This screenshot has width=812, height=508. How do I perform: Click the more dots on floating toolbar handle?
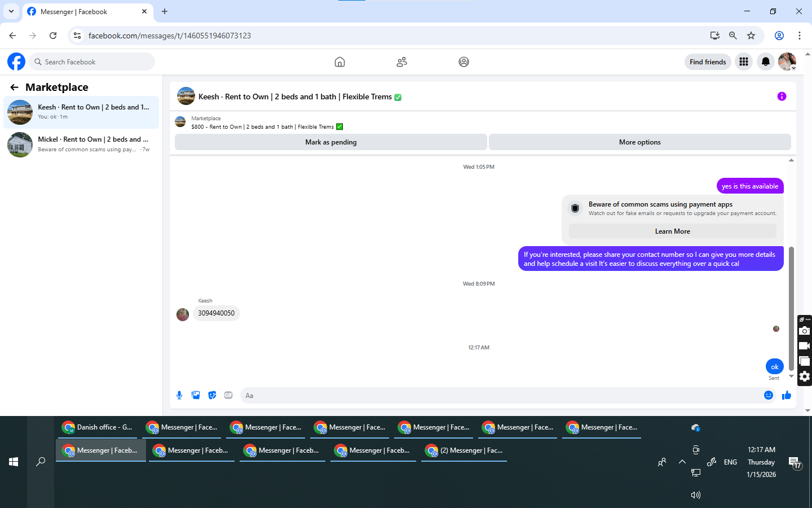pyautogui.click(x=807, y=319)
